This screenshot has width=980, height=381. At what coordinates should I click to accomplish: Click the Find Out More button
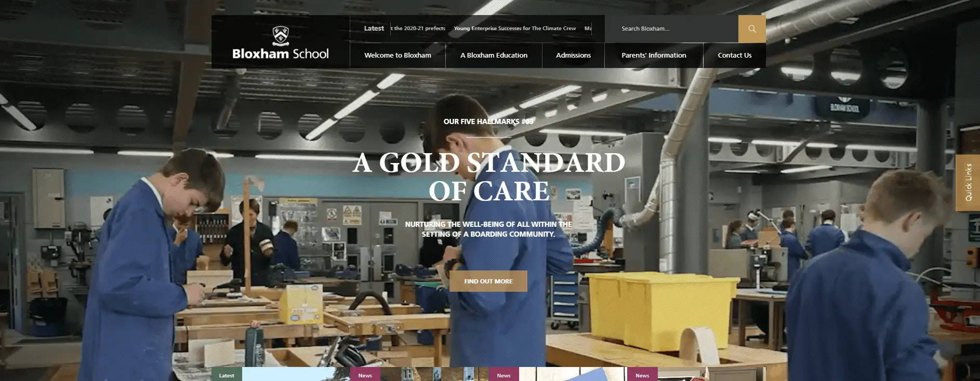[488, 281]
